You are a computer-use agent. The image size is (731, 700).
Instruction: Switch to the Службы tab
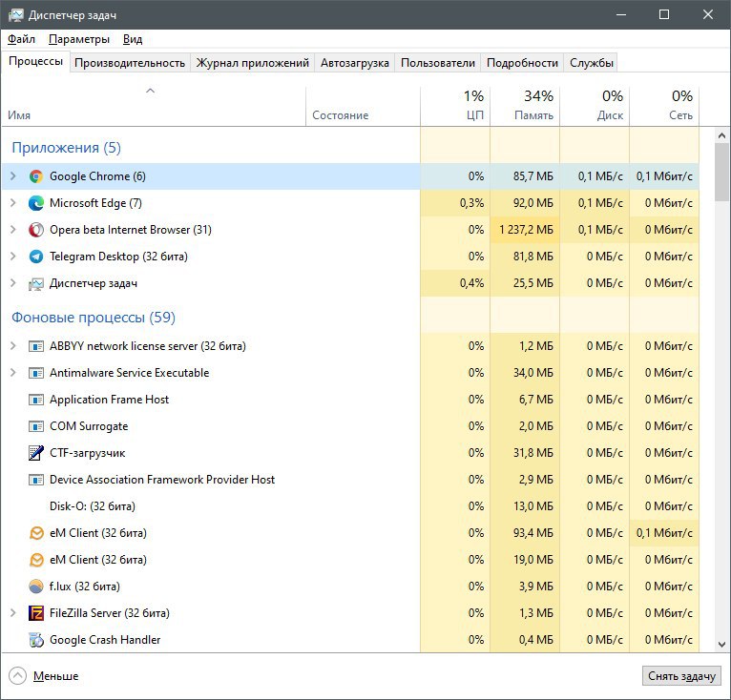[591, 63]
